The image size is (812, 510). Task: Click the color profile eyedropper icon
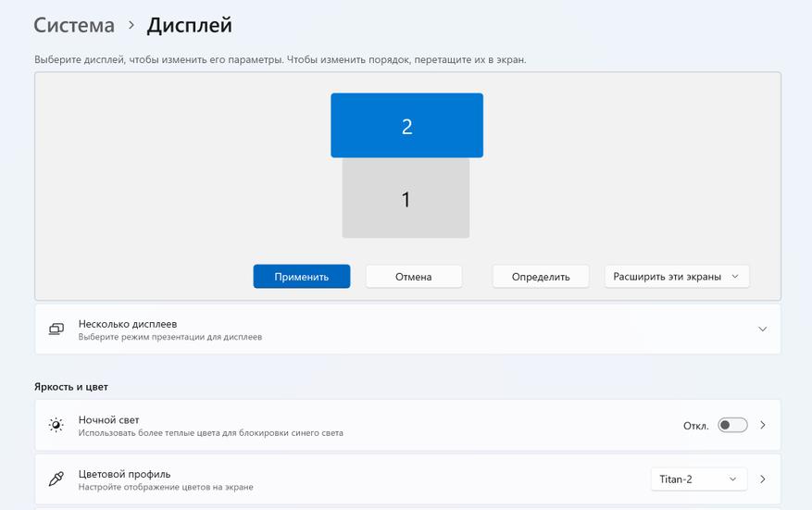click(56, 479)
